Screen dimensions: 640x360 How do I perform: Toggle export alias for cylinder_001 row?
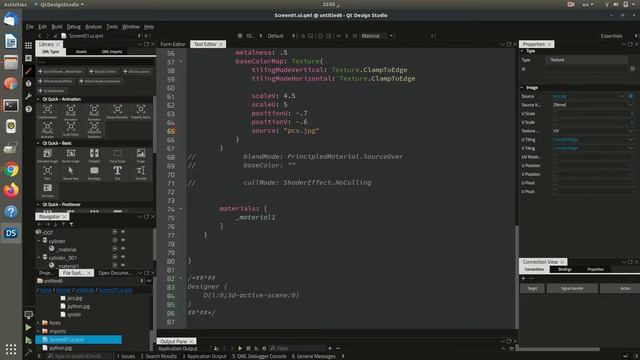115,257
